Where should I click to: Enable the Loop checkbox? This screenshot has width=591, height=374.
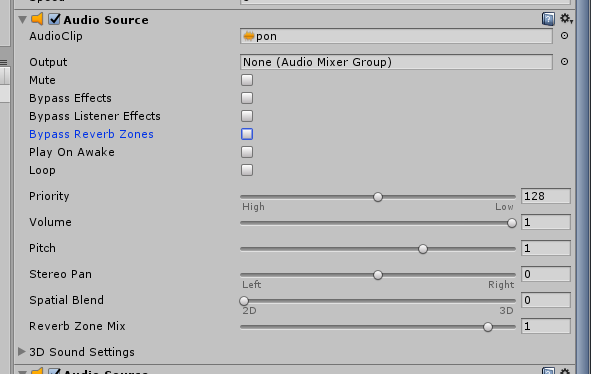click(247, 170)
